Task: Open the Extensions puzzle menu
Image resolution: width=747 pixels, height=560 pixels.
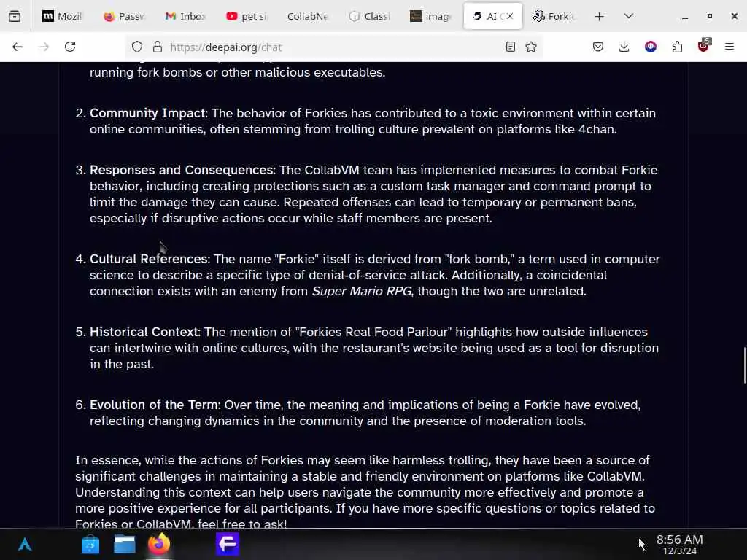Action: pos(677,47)
